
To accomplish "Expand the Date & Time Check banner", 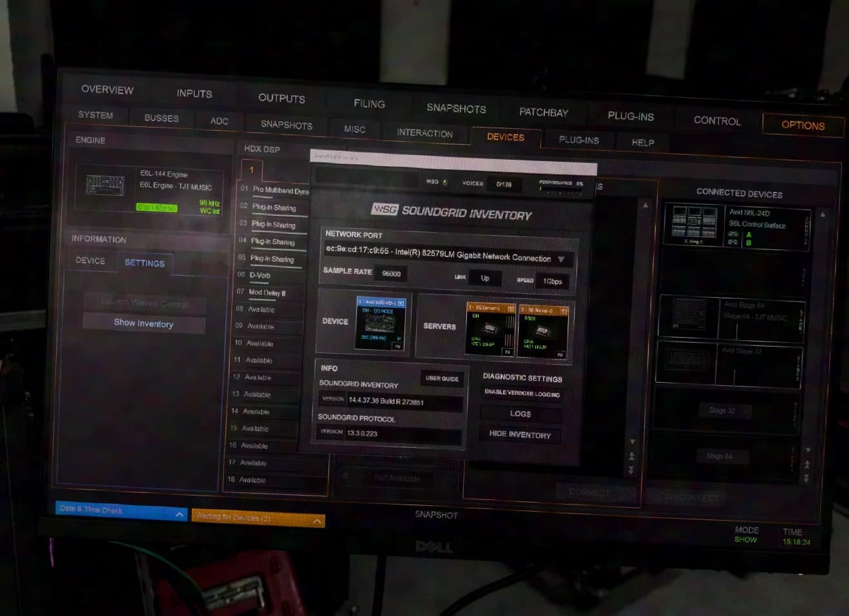I will click(x=121, y=510).
